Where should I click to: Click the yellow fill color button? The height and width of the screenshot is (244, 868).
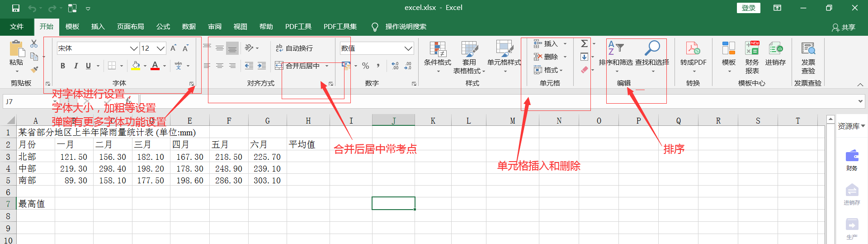coord(136,66)
